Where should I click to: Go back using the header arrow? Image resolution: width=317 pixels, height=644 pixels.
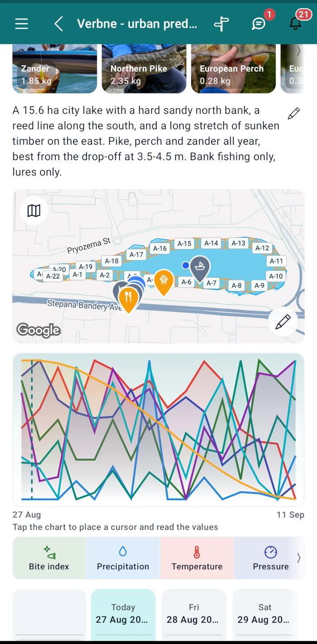58,24
